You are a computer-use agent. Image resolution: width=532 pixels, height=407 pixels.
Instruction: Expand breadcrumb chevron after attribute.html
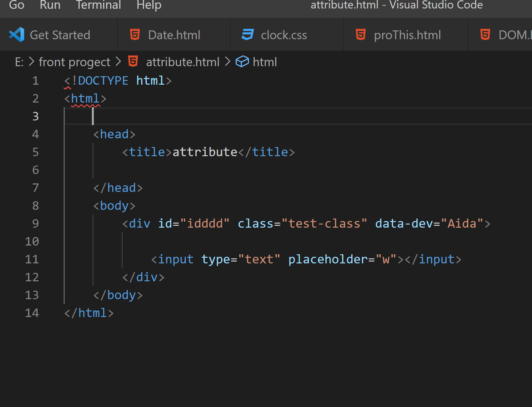pyautogui.click(x=227, y=61)
